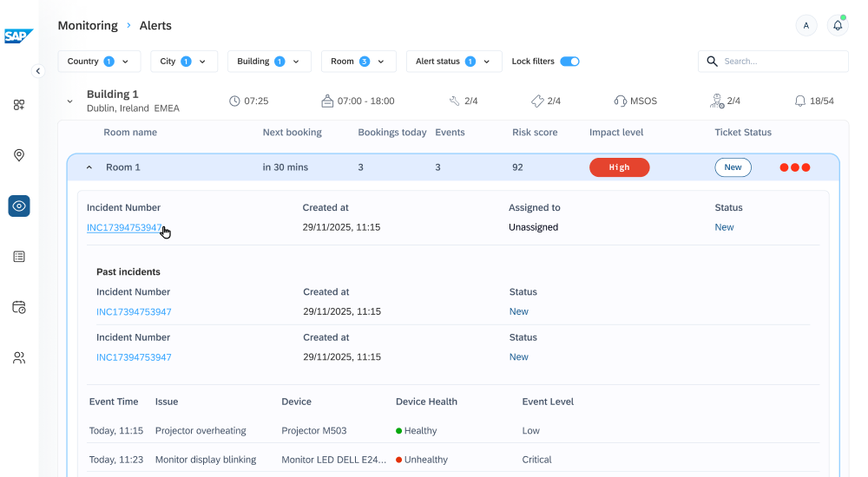Go to Monitoring breadcrumb
The width and height of the screenshot is (868, 477).
click(x=88, y=25)
